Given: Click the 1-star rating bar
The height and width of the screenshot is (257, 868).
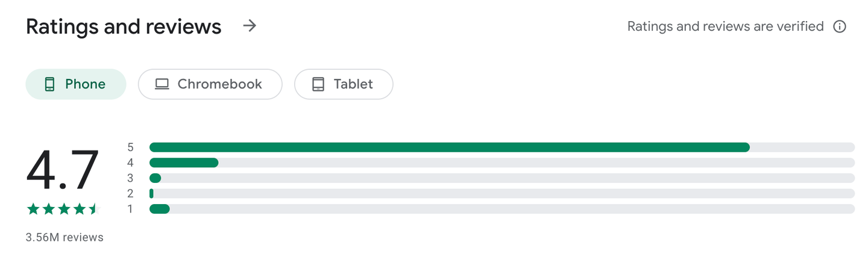Looking at the screenshot, I should 502,209.
